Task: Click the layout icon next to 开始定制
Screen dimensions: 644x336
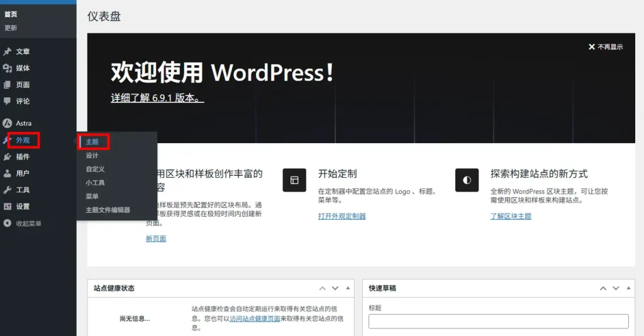Action: tap(294, 180)
